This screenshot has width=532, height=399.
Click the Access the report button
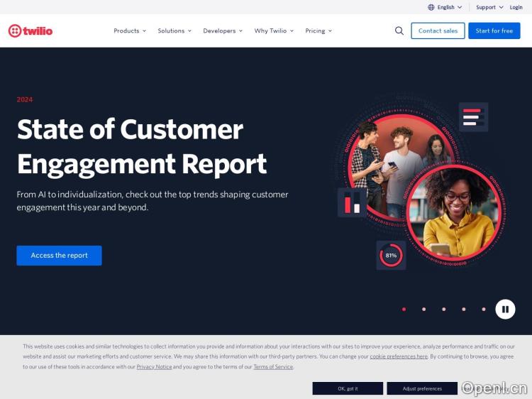[x=59, y=256]
